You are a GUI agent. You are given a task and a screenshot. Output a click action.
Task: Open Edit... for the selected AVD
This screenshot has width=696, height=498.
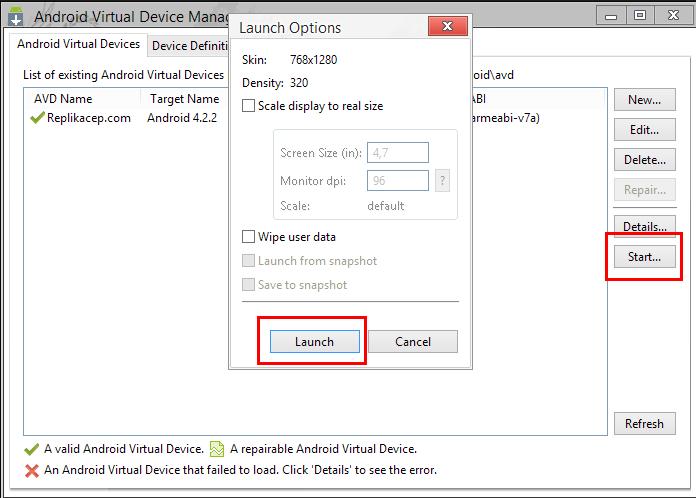[644, 130]
